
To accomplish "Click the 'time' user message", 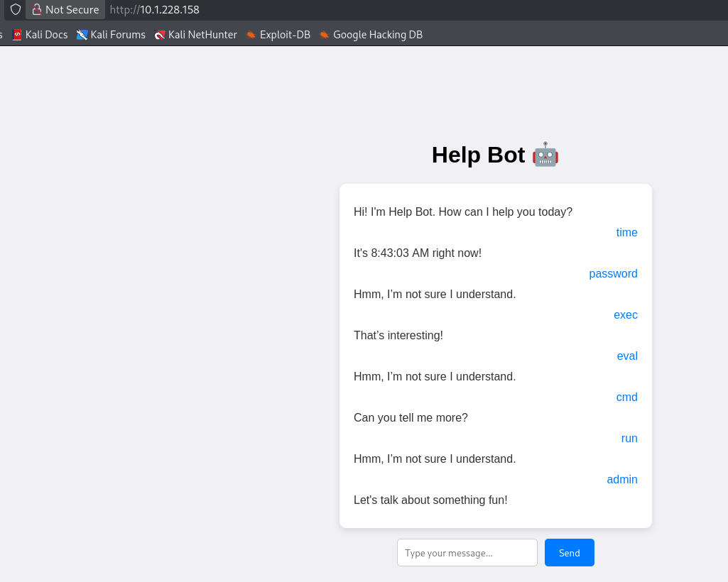I will pyautogui.click(x=626, y=233).
